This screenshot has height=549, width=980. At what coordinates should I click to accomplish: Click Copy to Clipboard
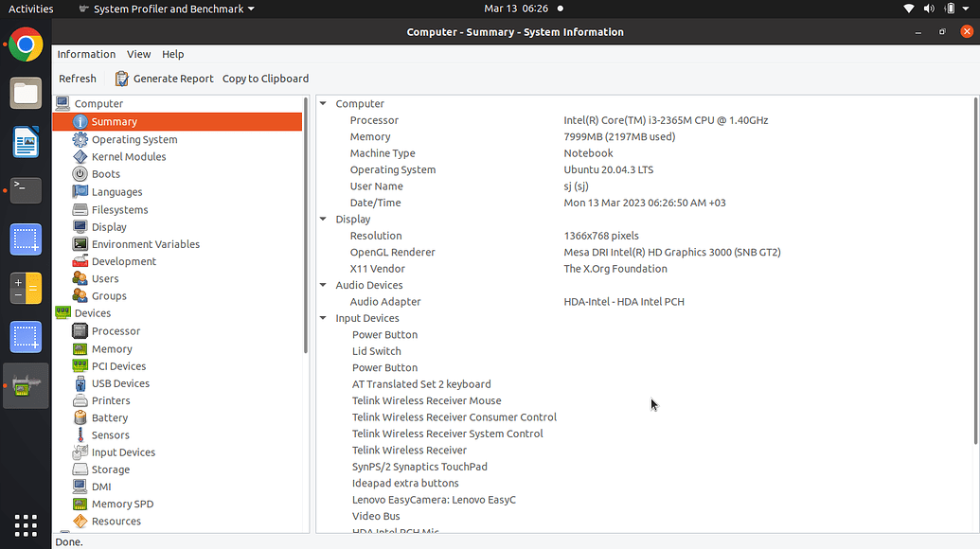coord(265,79)
